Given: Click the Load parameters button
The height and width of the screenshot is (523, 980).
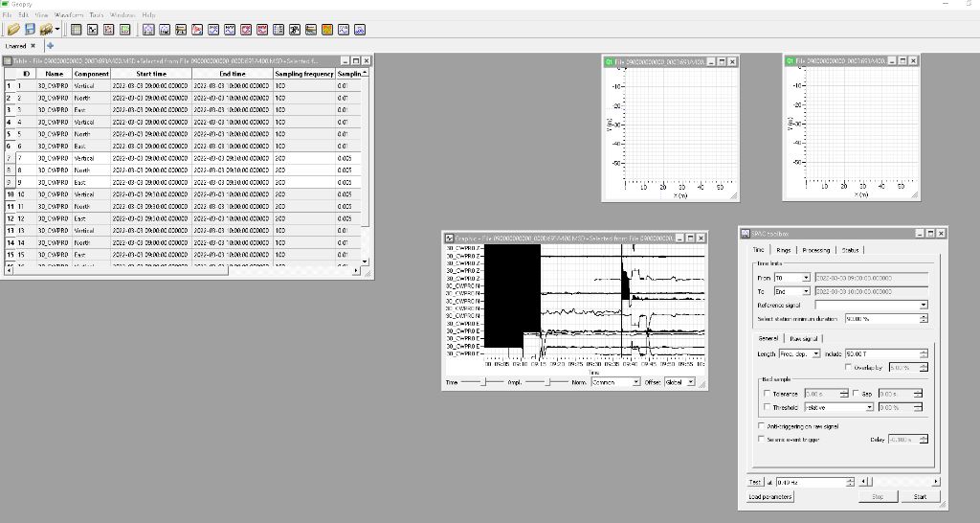Looking at the screenshot, I should click(x=769, y=496).
